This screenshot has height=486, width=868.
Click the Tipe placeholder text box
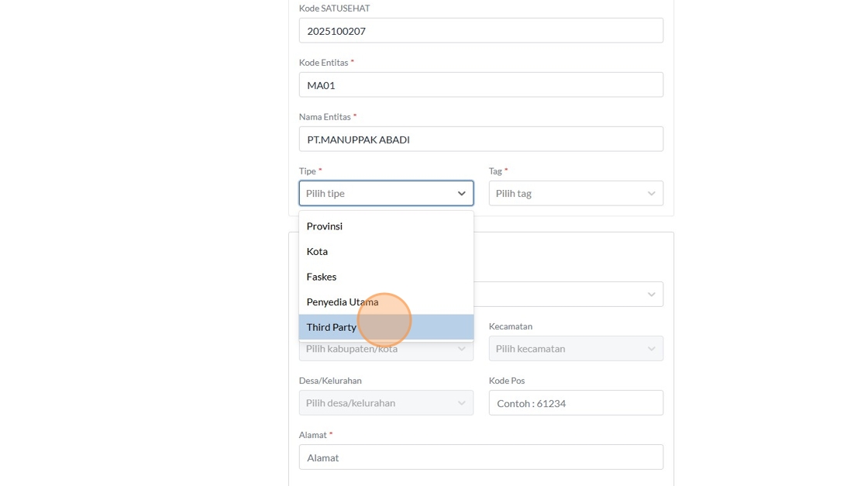pos(372,194)
